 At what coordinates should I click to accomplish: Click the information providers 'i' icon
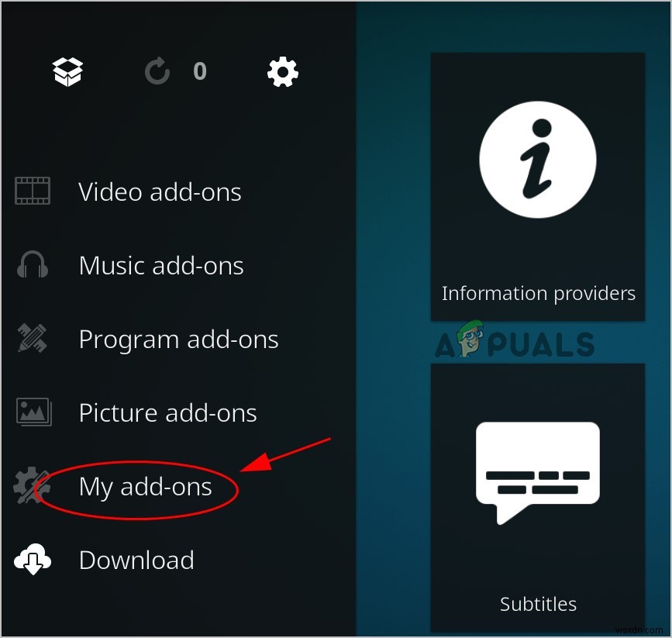pos(538,159)
